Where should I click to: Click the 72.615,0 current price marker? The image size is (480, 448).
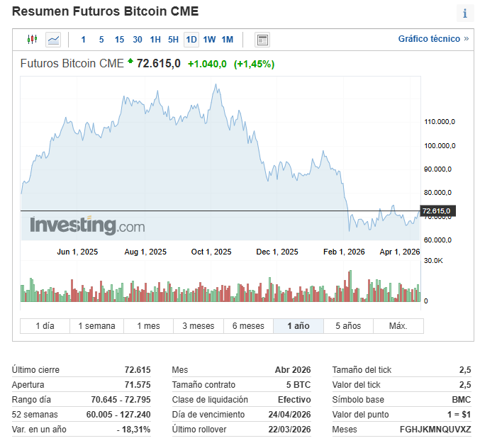[437, 211]
